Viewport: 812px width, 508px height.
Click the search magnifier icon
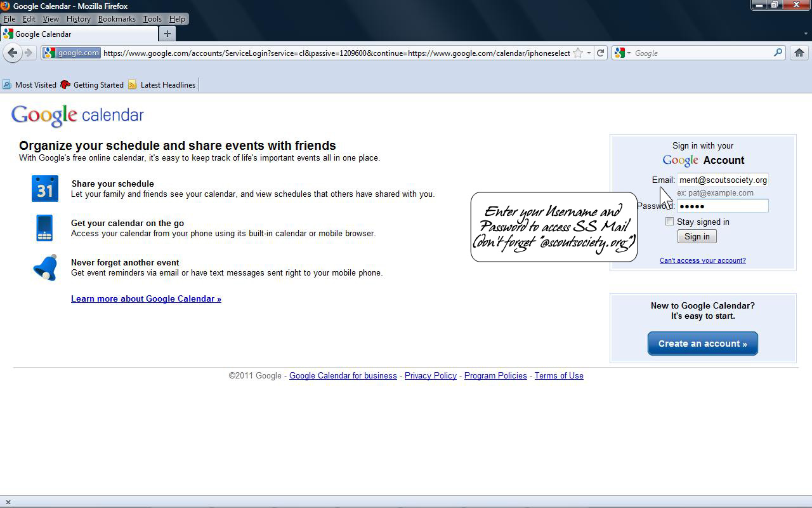click(778, 53)
